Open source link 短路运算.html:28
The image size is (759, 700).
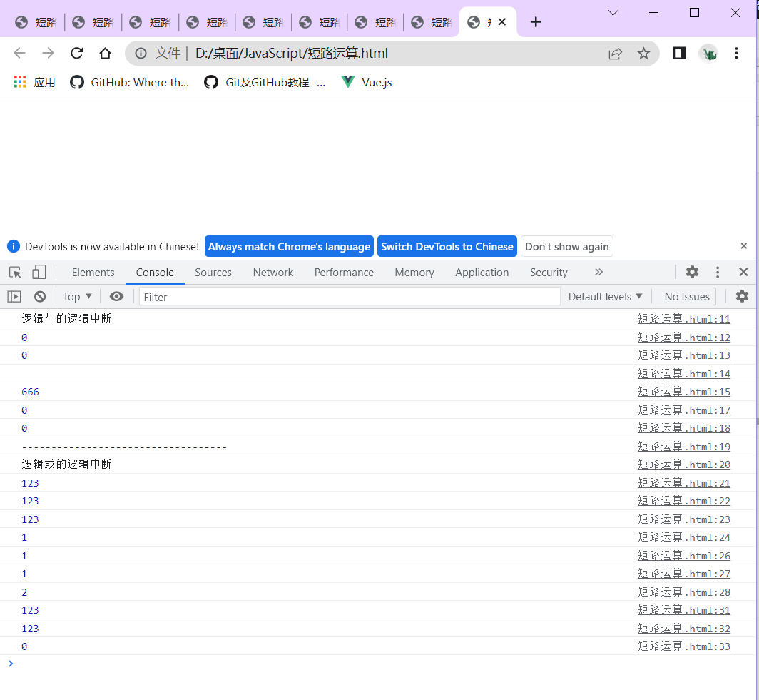coord(683,592)
